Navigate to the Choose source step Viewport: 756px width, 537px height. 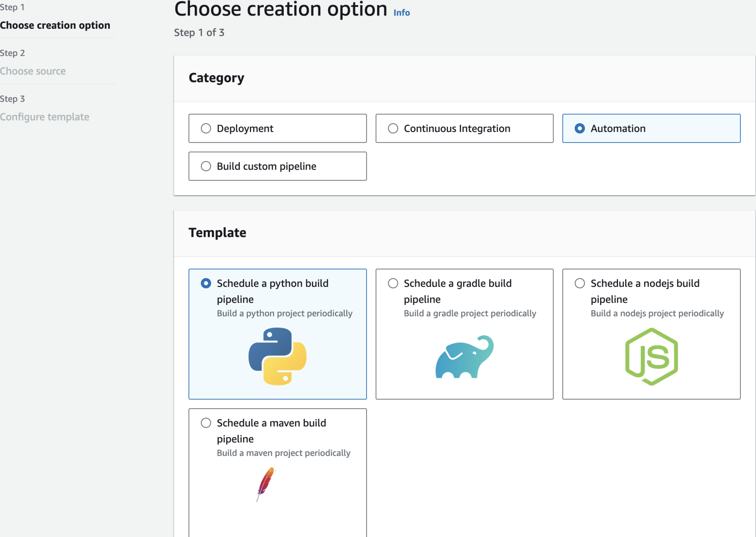(x=33, y=71)
